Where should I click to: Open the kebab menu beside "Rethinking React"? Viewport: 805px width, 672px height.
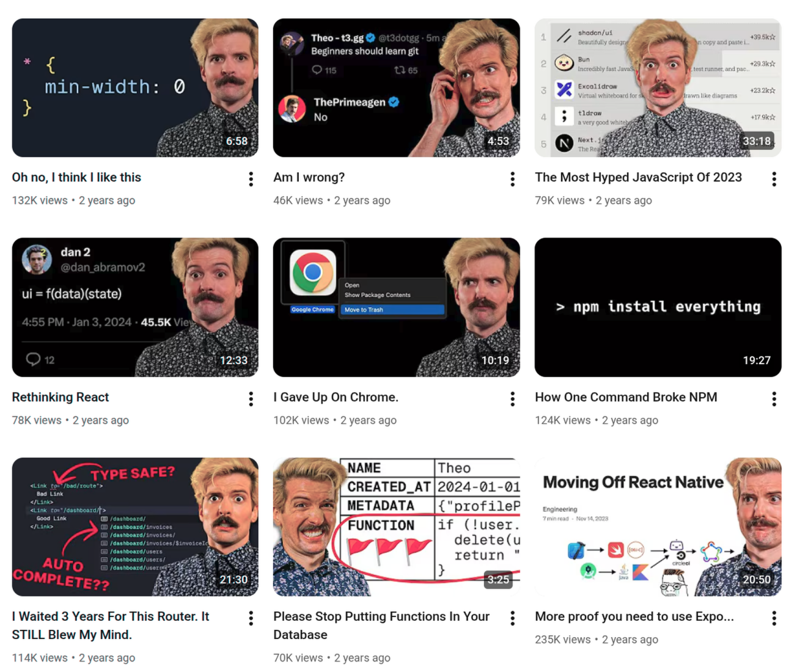click(251, 399)
